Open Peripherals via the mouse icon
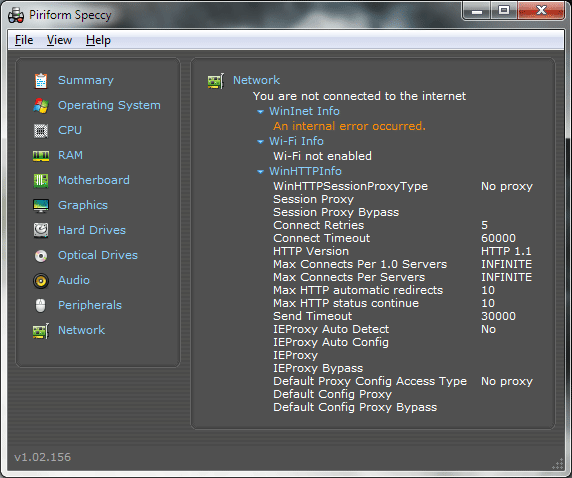 (41, 305)
